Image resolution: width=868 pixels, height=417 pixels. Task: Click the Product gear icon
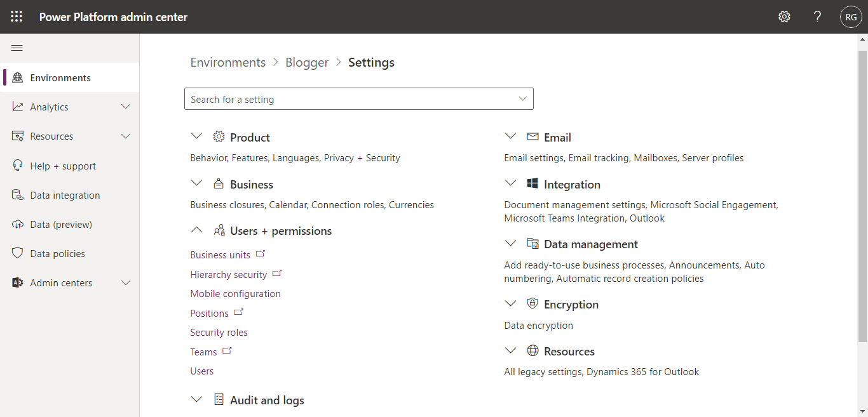(219, 136)
